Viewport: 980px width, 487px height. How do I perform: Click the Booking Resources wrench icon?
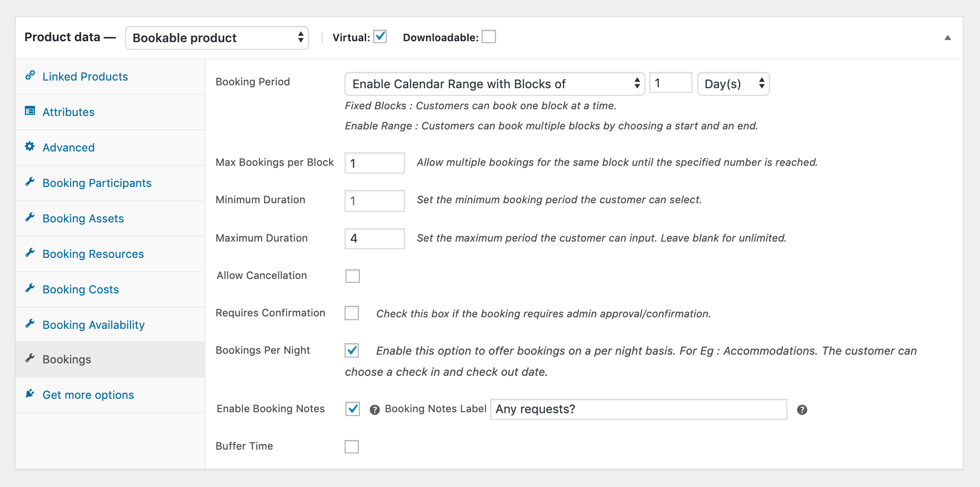pos(30,253)
